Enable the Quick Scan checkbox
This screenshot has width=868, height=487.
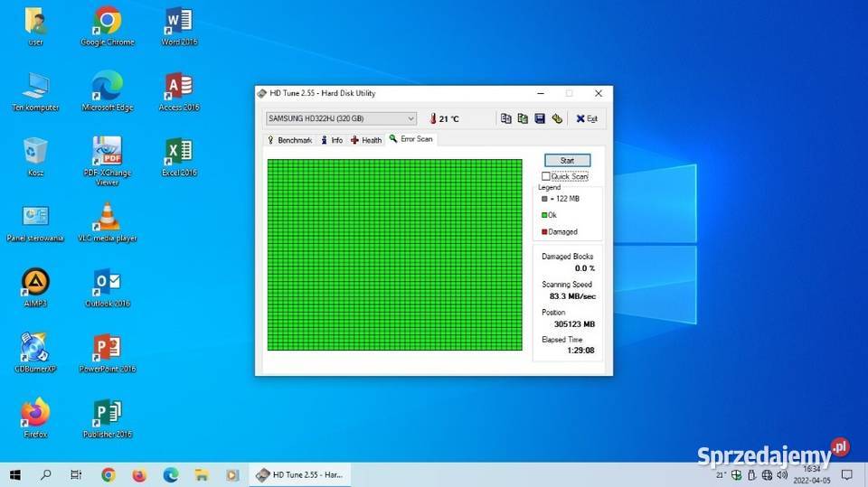(x=546, y=176)
